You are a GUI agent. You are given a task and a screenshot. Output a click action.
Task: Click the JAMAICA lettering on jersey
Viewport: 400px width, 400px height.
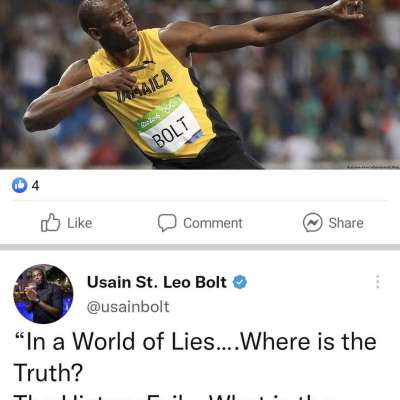(x=145, y=86)
